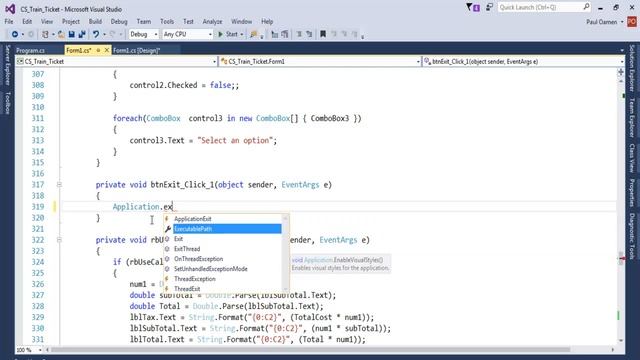Click the horizontal scrollbar of code editor
The image size is (640, 360).
(310, 350)
